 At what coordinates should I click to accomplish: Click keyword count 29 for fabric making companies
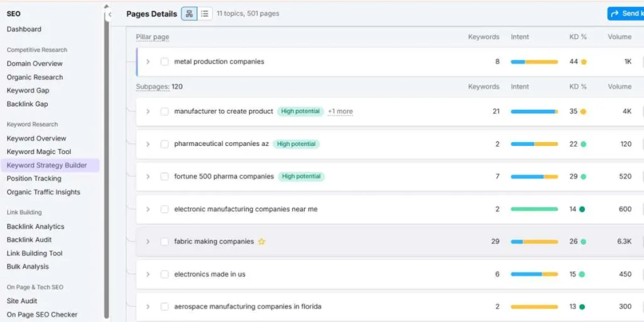(496, 241)
